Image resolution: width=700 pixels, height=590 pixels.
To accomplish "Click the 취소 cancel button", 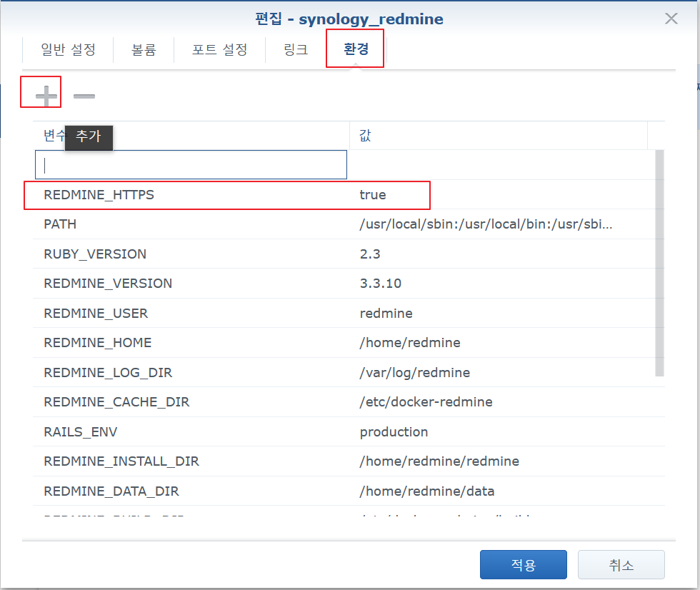I will [x=621, y=564].
